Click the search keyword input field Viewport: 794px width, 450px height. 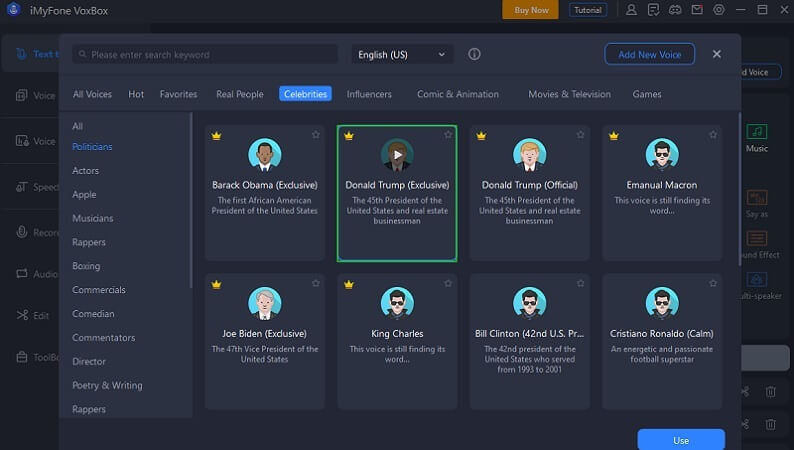pos(205,54)
